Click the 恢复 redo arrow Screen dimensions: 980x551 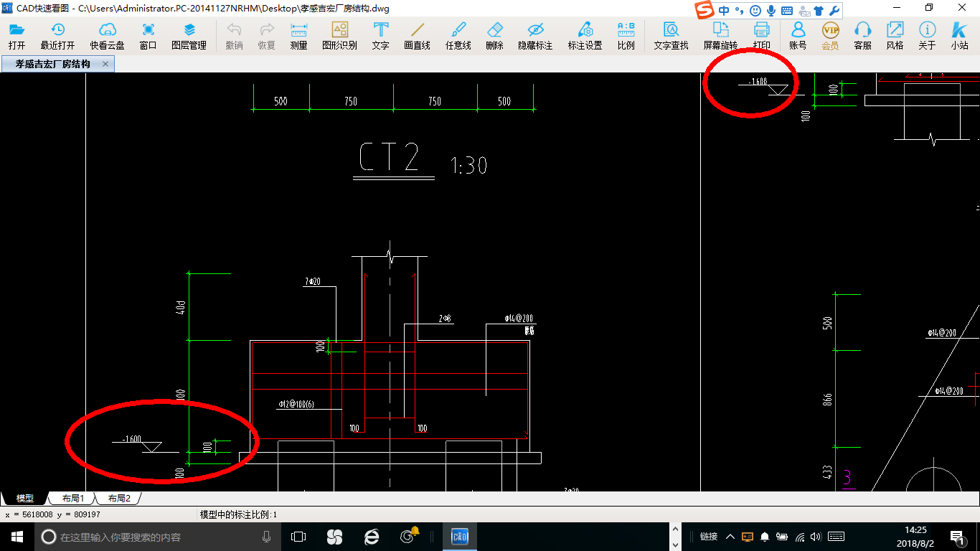point(267,36)
